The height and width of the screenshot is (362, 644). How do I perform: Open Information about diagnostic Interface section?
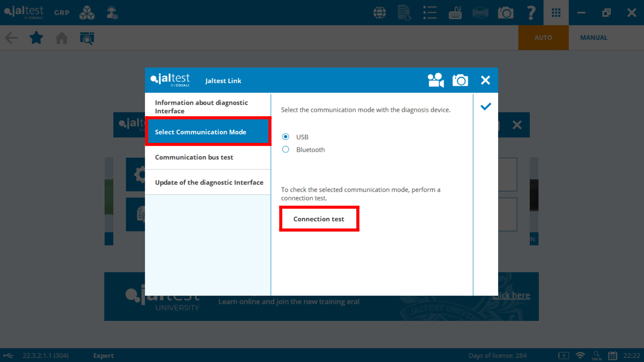(x=208, y=107)
